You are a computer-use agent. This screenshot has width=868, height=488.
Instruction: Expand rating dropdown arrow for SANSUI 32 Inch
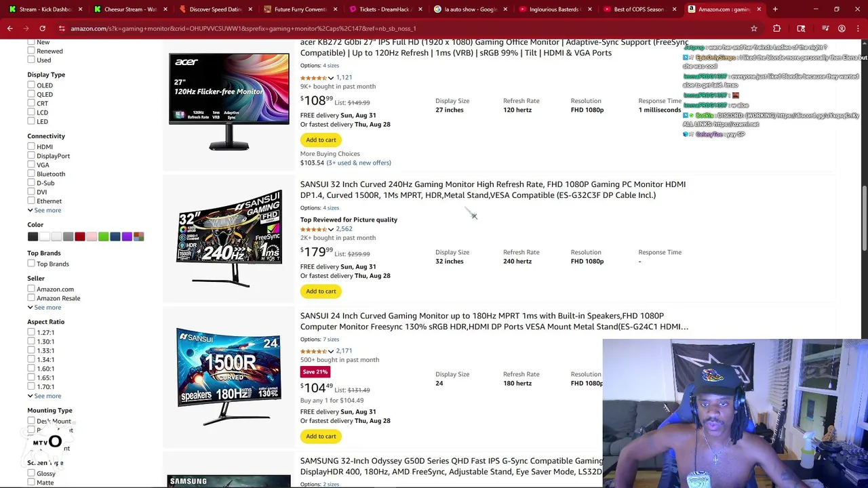(331, 229)
